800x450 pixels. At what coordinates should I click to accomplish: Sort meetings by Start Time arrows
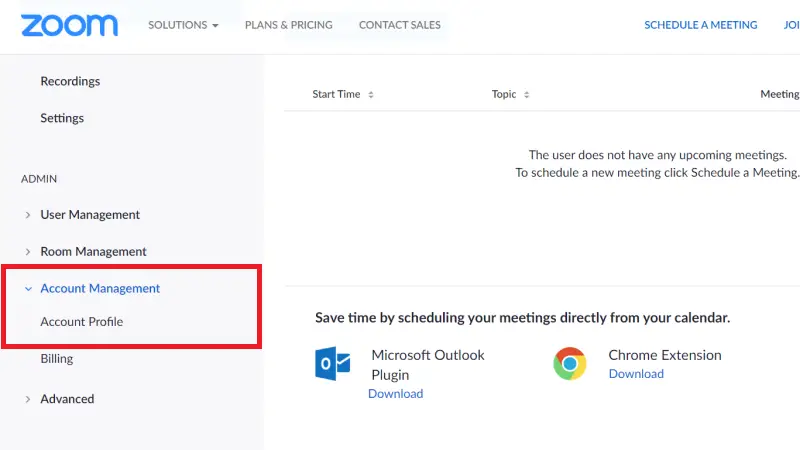click(x=371, y=94)
